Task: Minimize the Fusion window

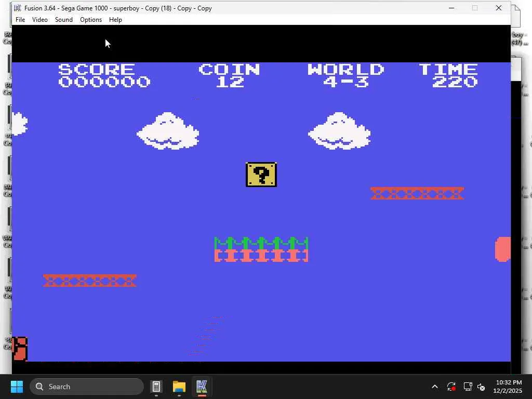Action: (451, 8)
